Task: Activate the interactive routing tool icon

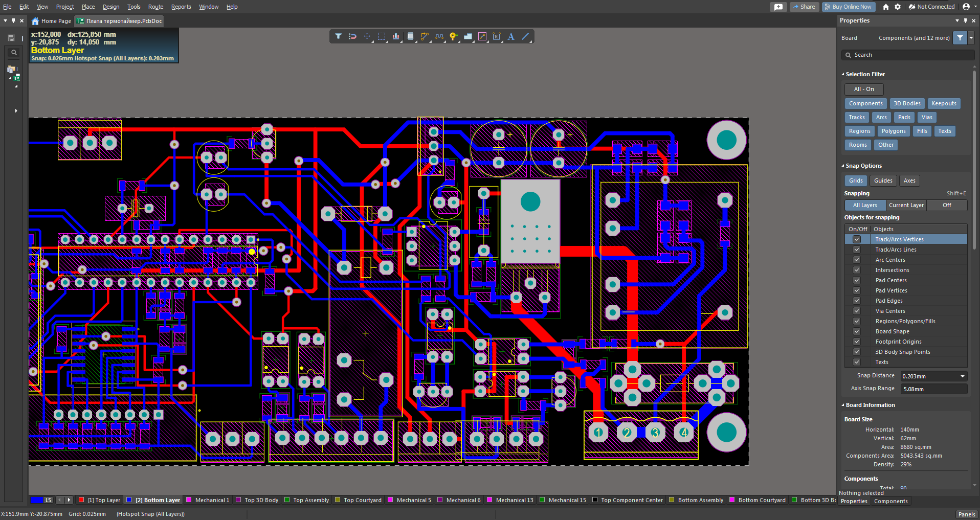Action: click(x=425, y=36)
